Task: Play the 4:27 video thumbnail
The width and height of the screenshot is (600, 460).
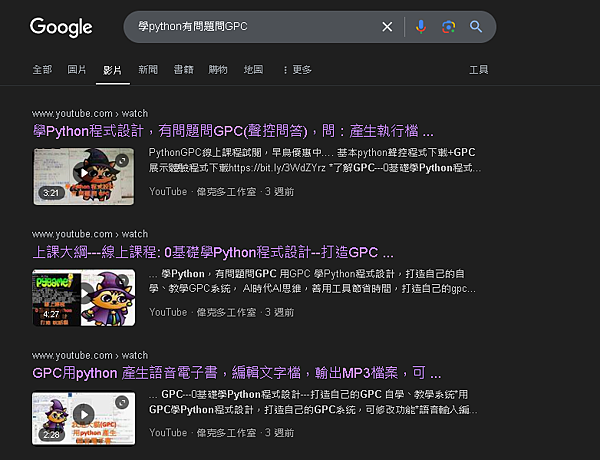Action: pos(84,297)
